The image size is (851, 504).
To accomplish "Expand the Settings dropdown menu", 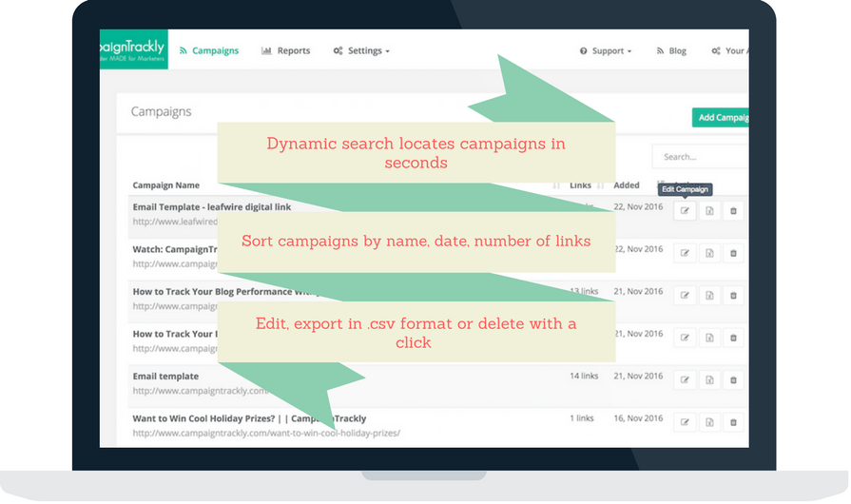I will [x=361, y=50].
